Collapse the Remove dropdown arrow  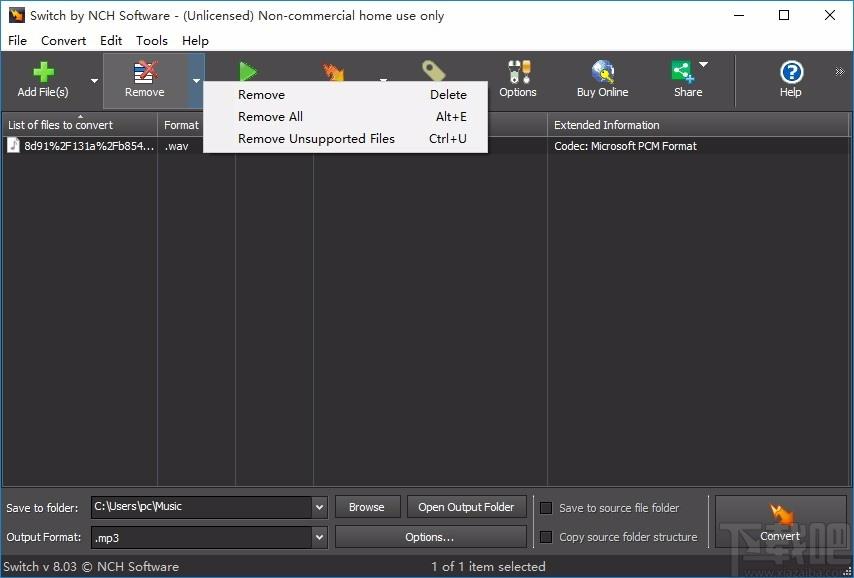pyautogui.click(x=197, y=81)
